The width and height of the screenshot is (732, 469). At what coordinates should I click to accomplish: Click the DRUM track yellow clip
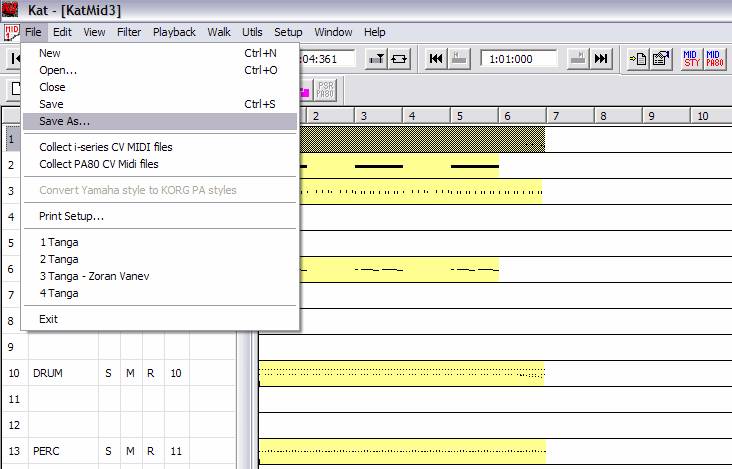[401, 373]
